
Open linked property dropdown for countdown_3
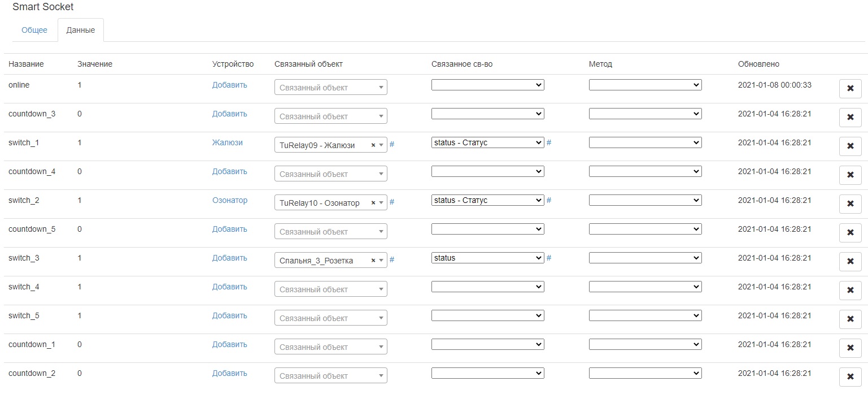(487, 114)
